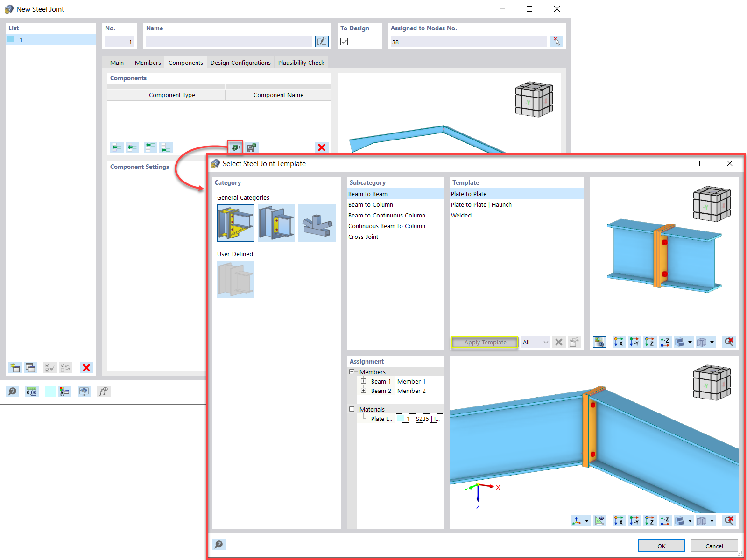Collapse the Members tree in Assignment
Image resolution: width=747 pixels, height=560 pixels.
pos(352,372)
